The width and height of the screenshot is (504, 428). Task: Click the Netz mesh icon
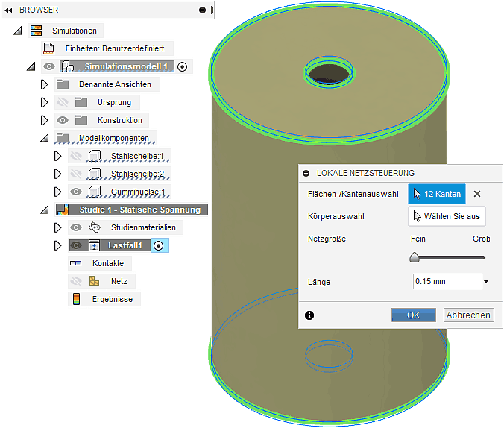[94, 281]
